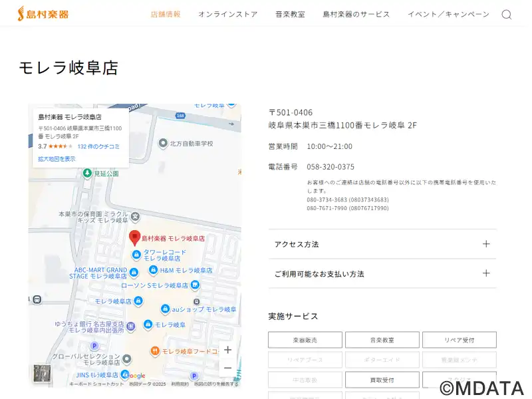Expand the アクセス方法 section
The width and height of the screenshot is (532, 399).
(x=382, y=244)
